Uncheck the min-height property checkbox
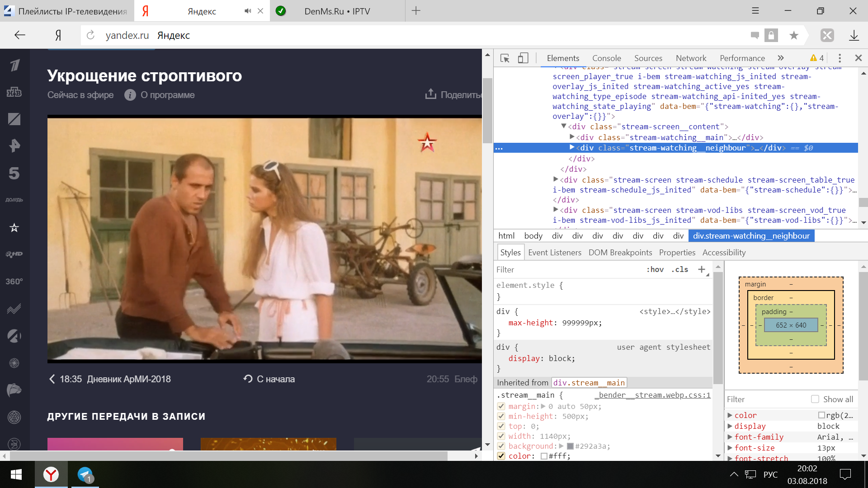 point(501,416)
